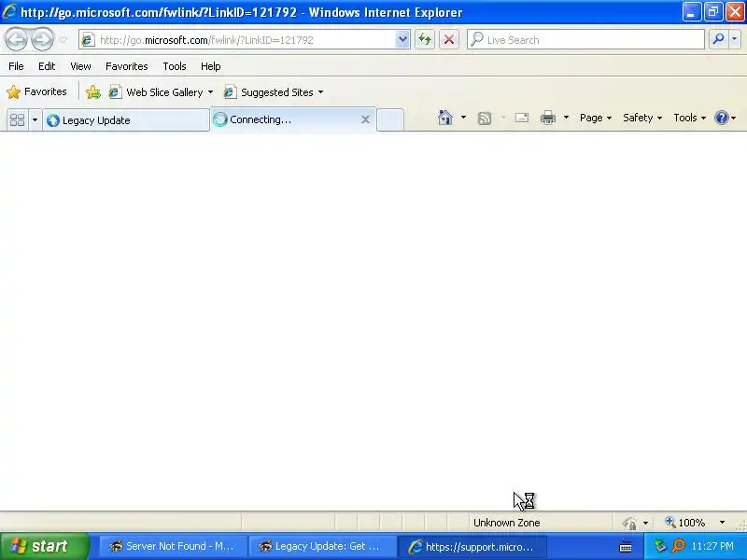Open the View menu
Viewport: 747px width, 560px height.
coord(80,66)
